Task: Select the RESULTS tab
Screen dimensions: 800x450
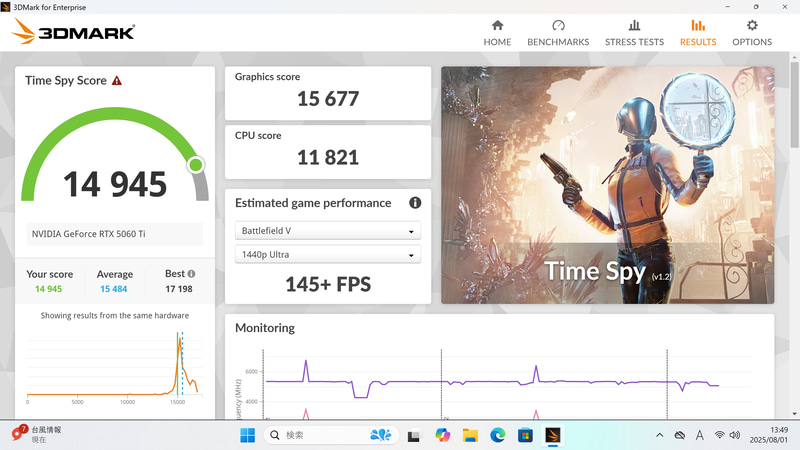Action: tap(697, 33)
